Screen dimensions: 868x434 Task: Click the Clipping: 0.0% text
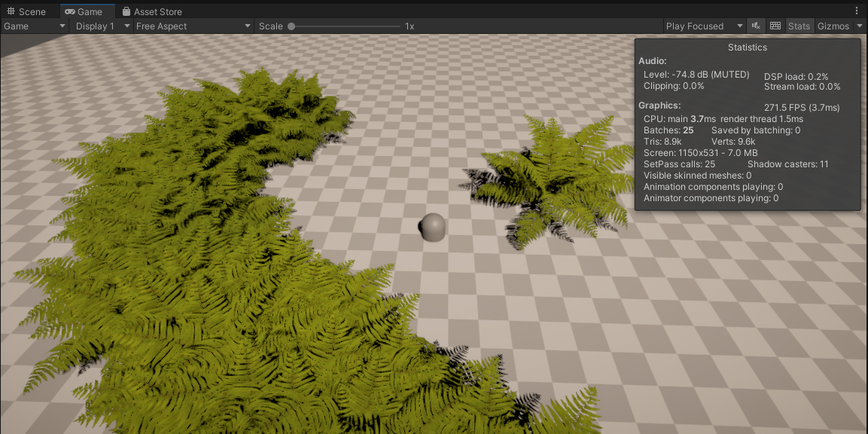674,86
